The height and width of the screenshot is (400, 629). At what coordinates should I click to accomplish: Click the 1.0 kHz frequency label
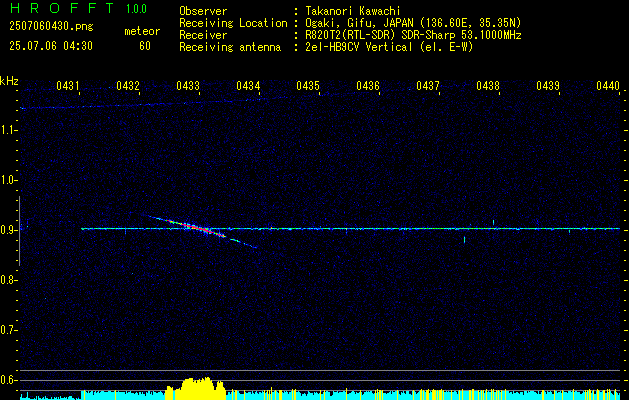pos(8,181)
